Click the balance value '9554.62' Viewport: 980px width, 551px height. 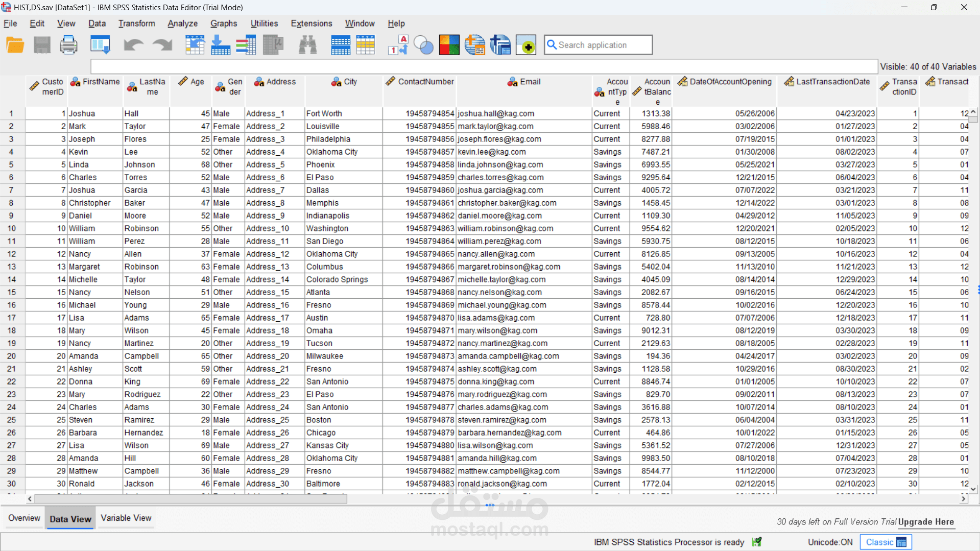(651, 228)
